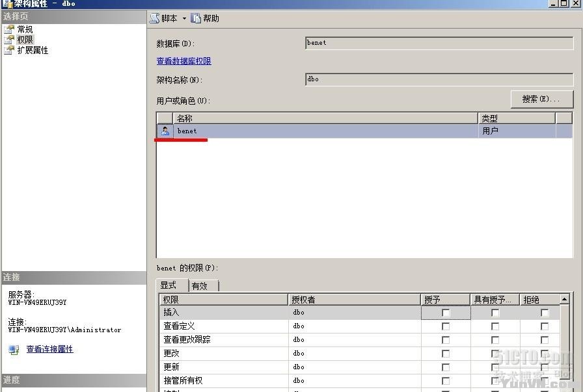Open the script dropdown arrow
The width and height of the screenshot is (583, 392).
[184, 19]
